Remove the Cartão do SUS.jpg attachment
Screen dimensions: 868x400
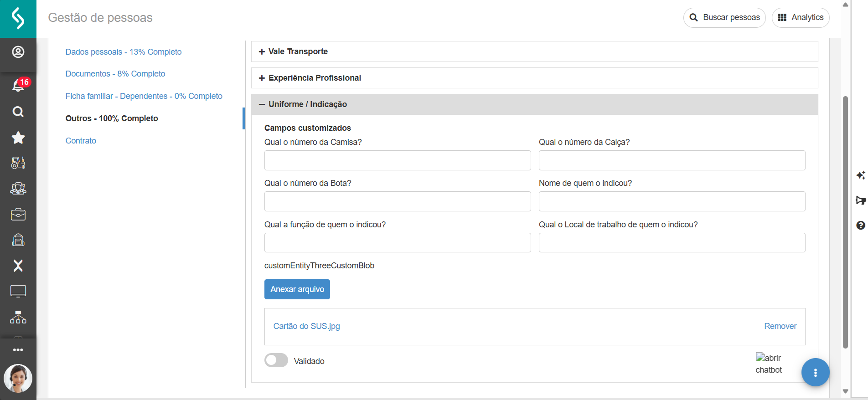(780, 326)
